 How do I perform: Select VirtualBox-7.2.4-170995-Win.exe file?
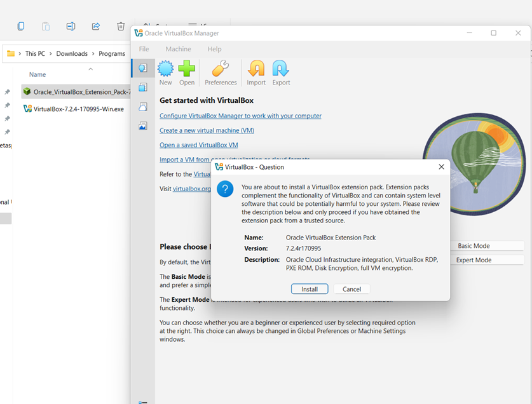coord(78,109)
